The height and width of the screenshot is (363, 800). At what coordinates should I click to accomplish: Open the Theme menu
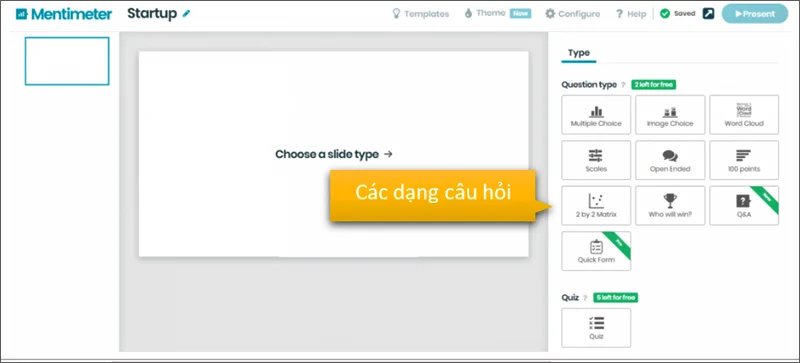pyautogui.click(x=485, y=13)
